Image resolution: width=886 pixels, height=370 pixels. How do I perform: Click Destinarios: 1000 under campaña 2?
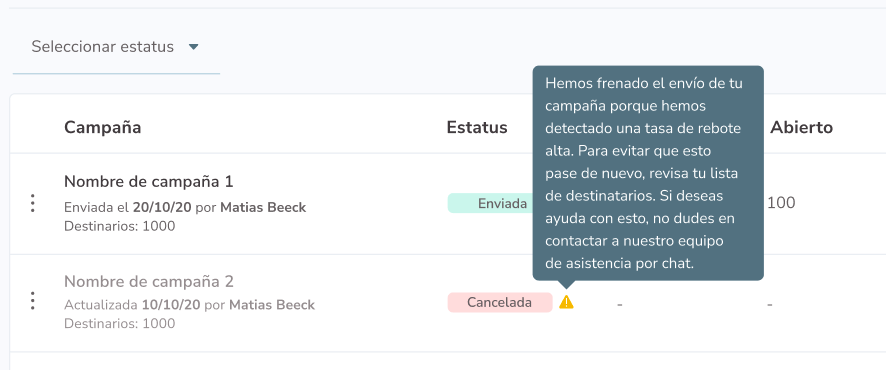[x=119, y=324]
